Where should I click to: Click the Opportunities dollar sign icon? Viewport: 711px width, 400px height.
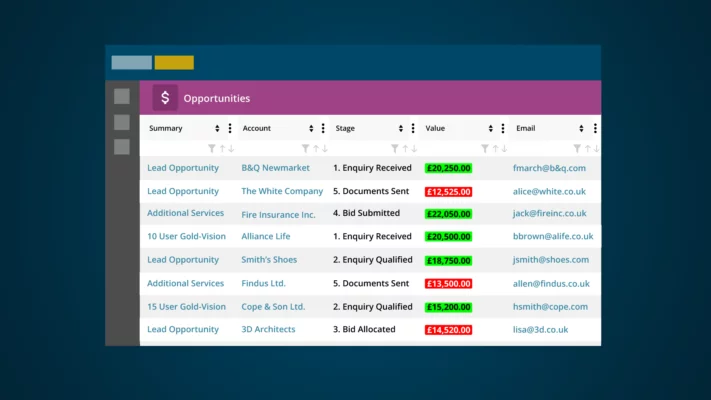(165, 98)
